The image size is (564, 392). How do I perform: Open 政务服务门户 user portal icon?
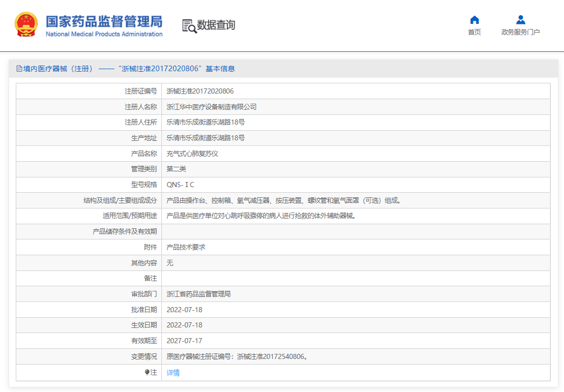(x=520, y=20)
